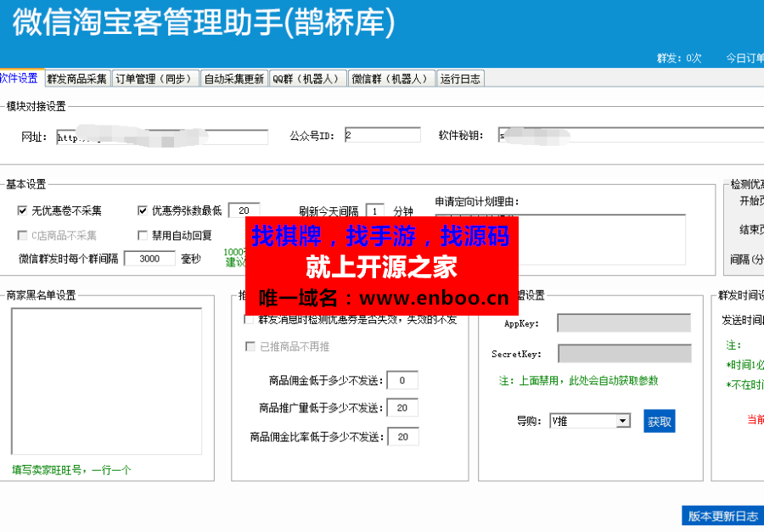Image resolution: width=764 pixels, height=532 pixels.
Task: Click the hint 填写卖家旺旺号，一行一个
Action: coord(71,470)
